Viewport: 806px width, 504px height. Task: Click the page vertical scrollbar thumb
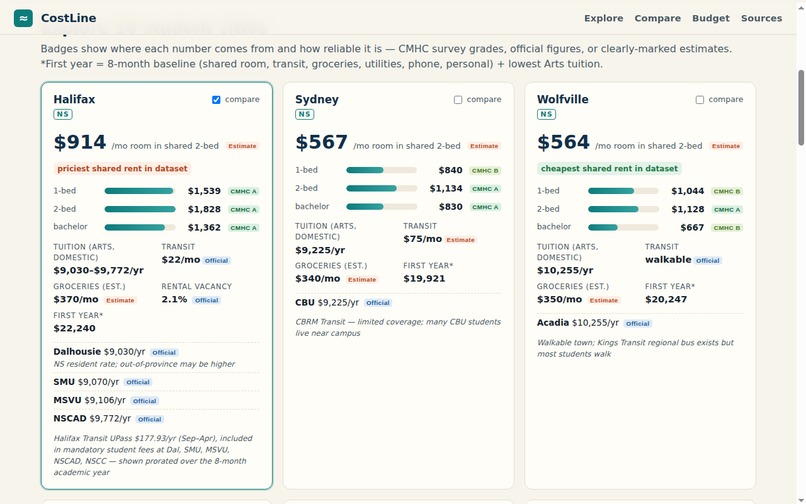pos(801,107)
